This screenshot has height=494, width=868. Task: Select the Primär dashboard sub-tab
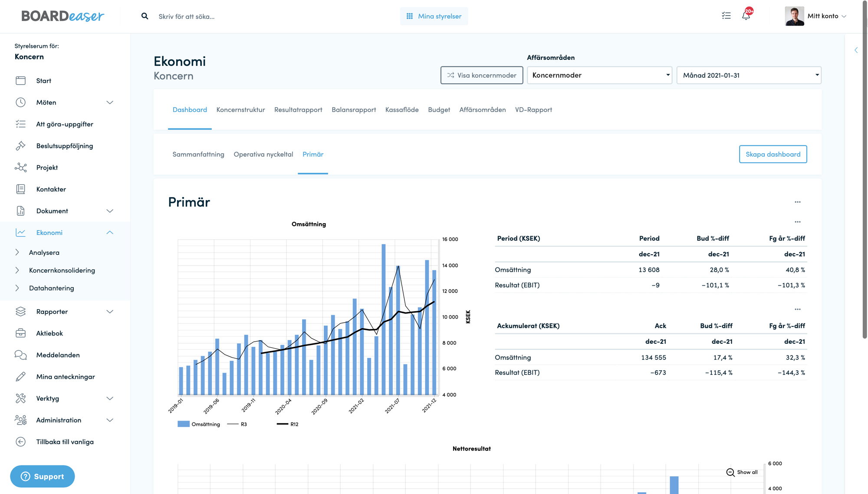click(313, 154)
